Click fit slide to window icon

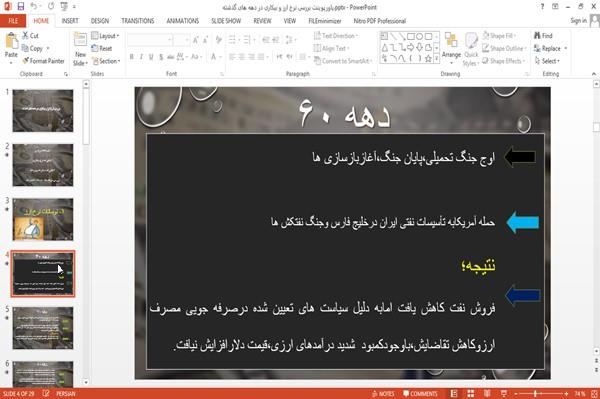(x=594, y=394)
